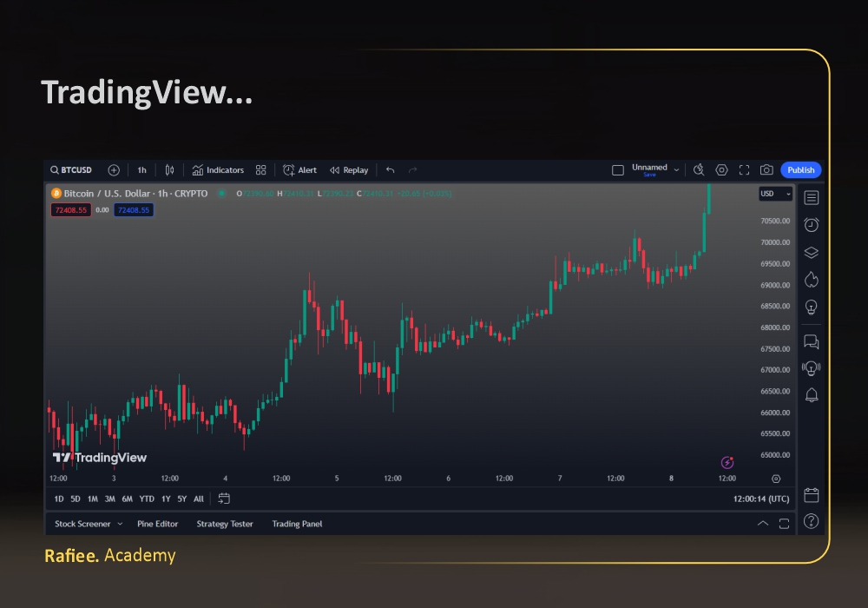
Task: Click the red sell price 72408.55
Action: pyautogui.click(x=71, y=210)
